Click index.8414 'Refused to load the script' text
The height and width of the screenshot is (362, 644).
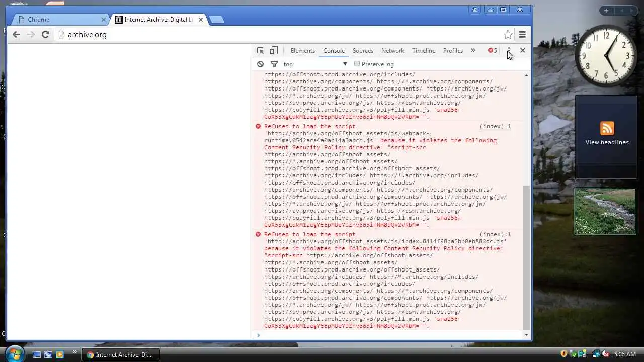309,234
